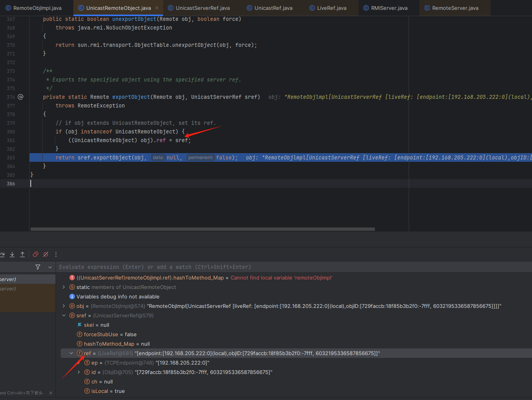The image size is (532, 400).
Task: Click the field icon beside isLocal = true
Action: point(87,391)
